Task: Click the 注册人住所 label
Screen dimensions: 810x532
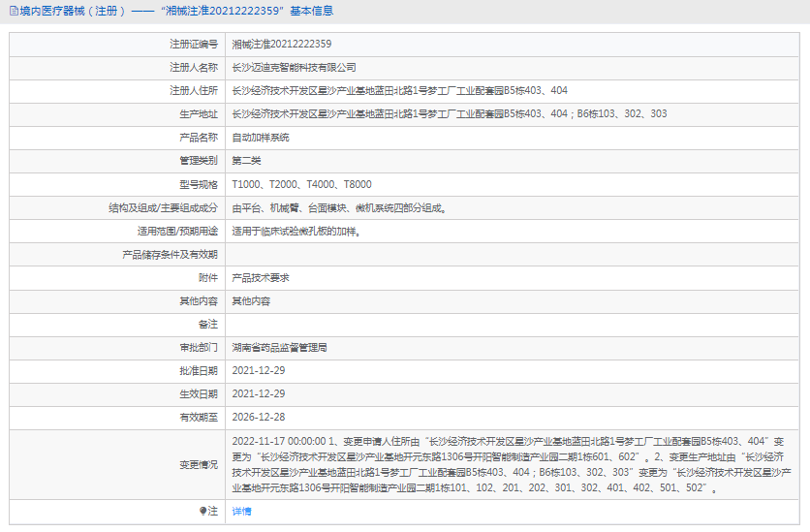Action: tap(194, 91)
